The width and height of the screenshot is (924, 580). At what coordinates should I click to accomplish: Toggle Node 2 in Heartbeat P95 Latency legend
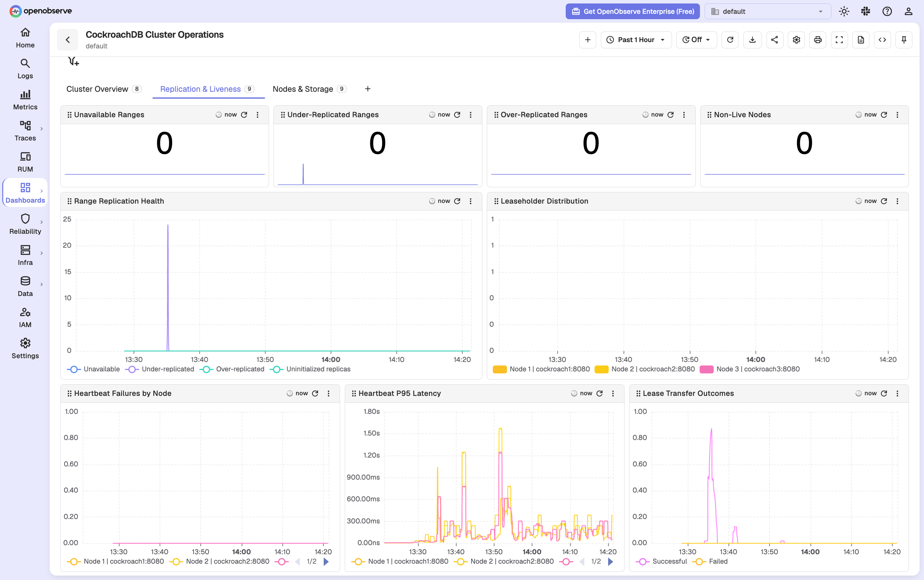[503, 561]
